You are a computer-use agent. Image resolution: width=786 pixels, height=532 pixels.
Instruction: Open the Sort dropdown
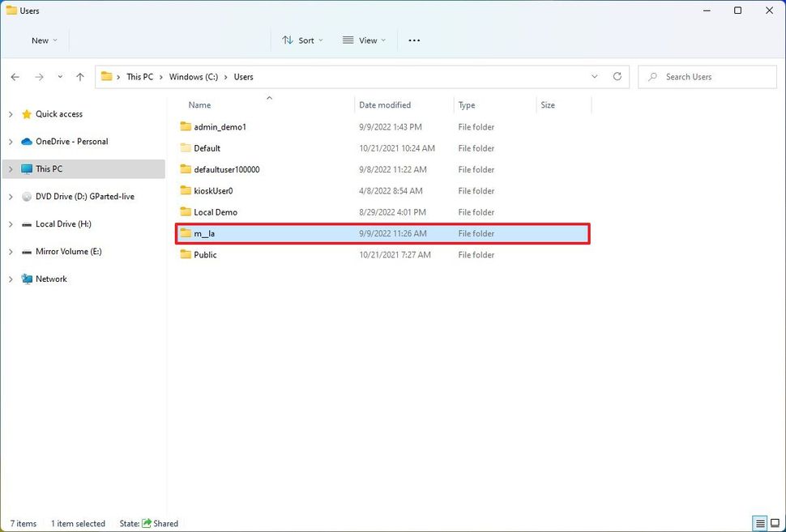click(x=302, y=40)
